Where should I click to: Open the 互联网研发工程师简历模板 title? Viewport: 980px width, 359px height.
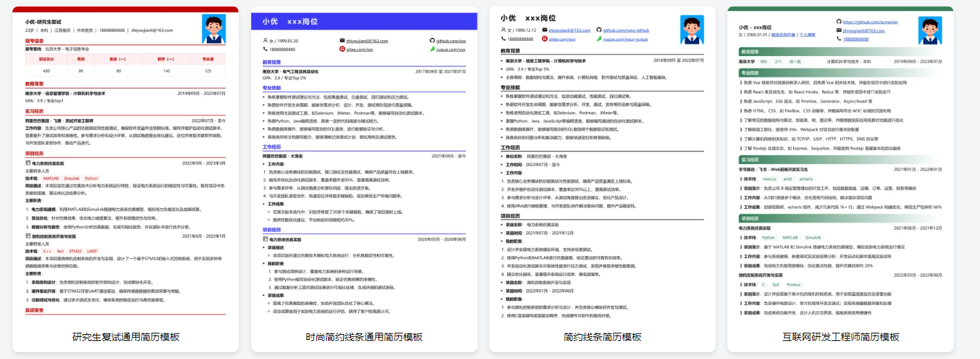(841, 337)
